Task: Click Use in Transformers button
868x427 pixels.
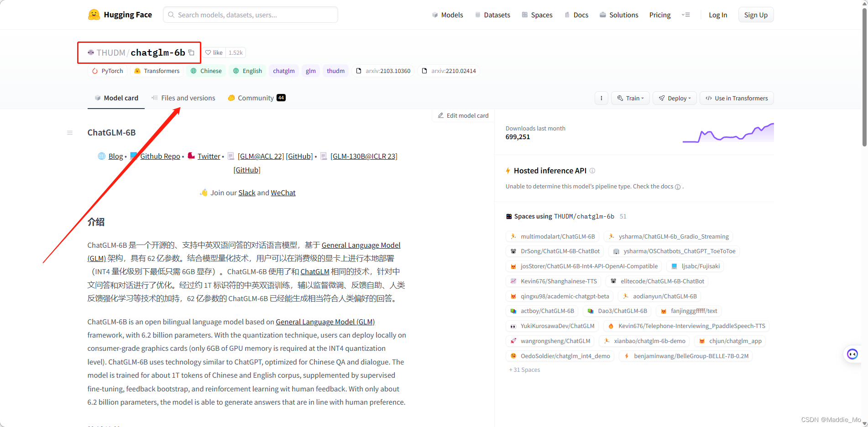Action: (737, 98)
